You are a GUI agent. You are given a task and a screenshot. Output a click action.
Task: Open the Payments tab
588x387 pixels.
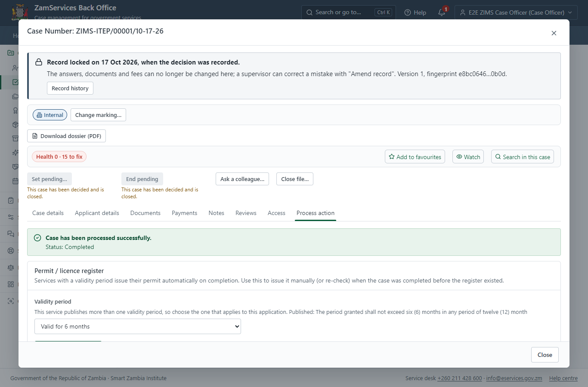184,213
